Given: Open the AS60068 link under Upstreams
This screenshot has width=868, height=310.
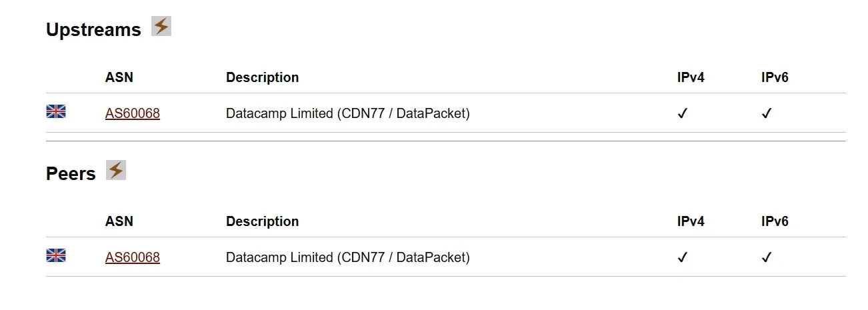Looking at the screenshot, I should click(x=133, y=114).
